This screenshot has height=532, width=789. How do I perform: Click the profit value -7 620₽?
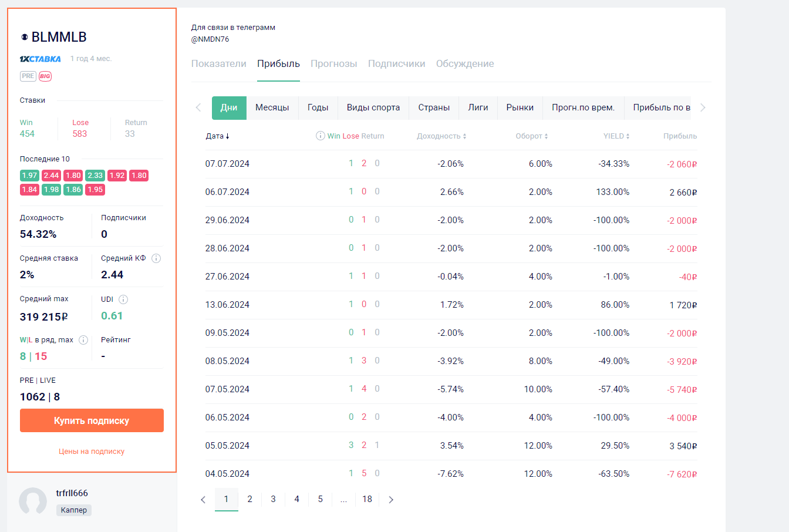tap(682, 474)
